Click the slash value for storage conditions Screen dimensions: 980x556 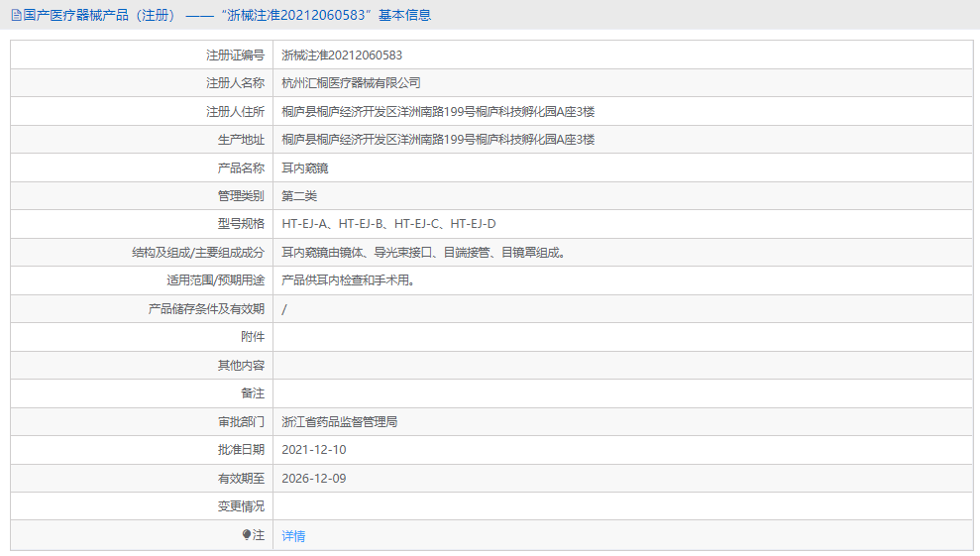click(284, 309)
